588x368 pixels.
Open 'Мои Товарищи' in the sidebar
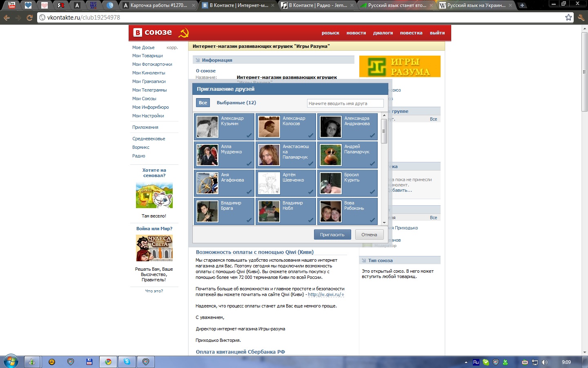[147, 56]
